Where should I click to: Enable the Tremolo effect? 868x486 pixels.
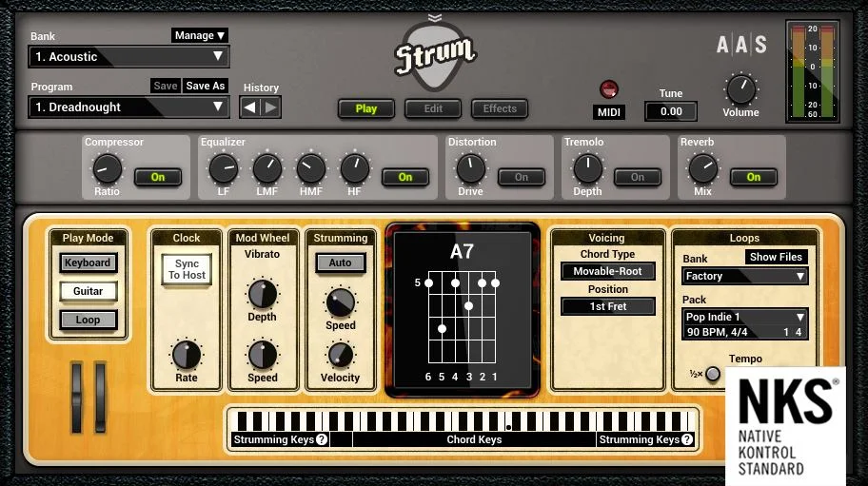tap(637, 177)
